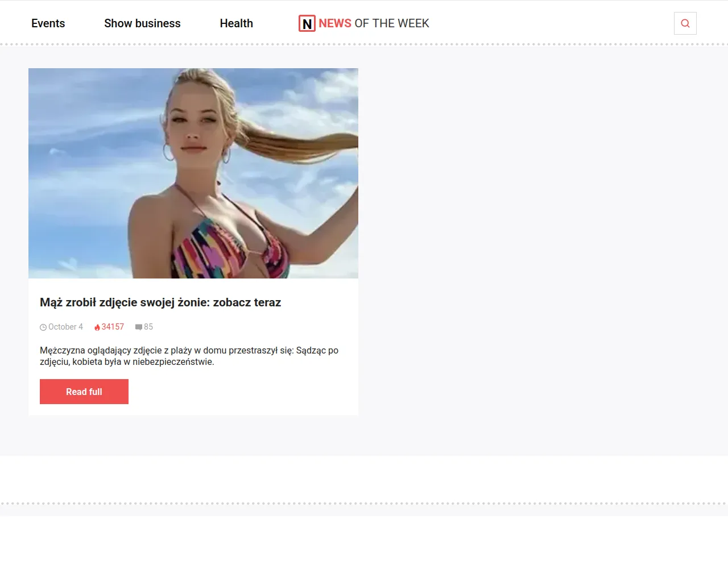This screenshot has width=728, height=582.
Task: Click the 34157 views count
Action: click(x=113, y=327)
